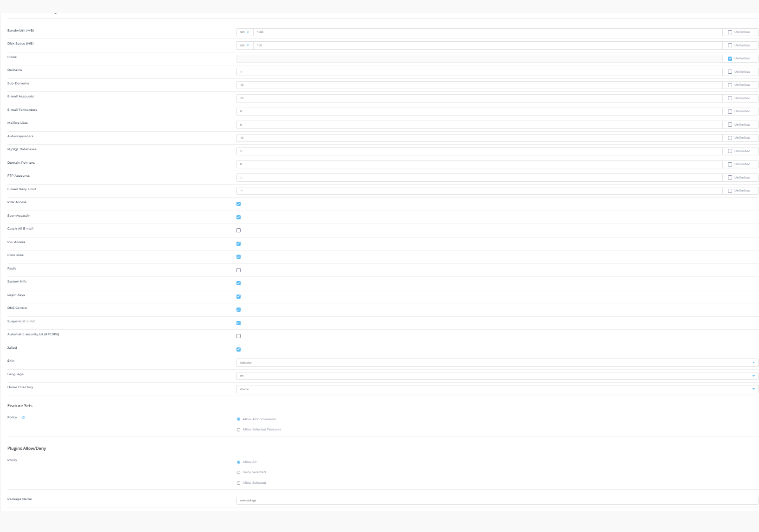Enable Automatic security.txt checkbox

(x=239, y=336)
